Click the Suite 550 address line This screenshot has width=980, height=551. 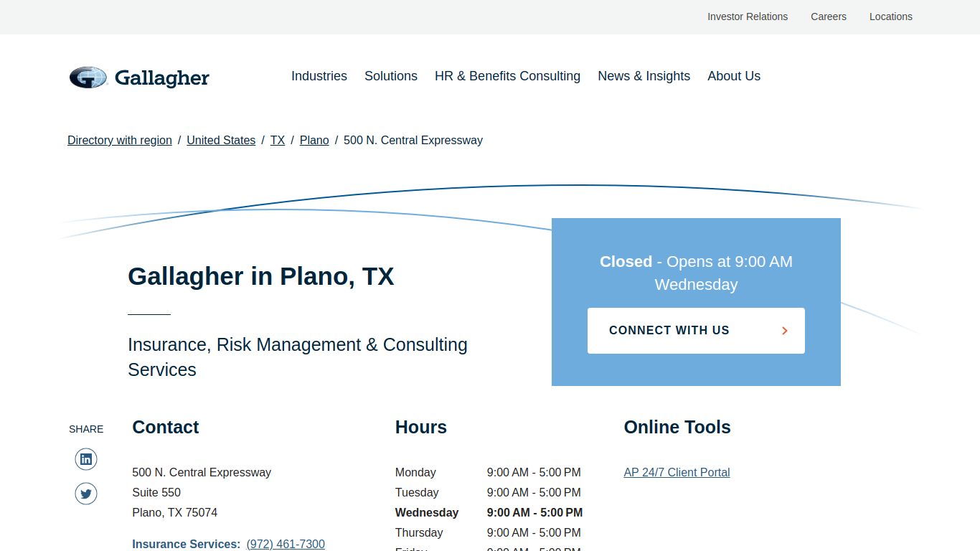156,493
